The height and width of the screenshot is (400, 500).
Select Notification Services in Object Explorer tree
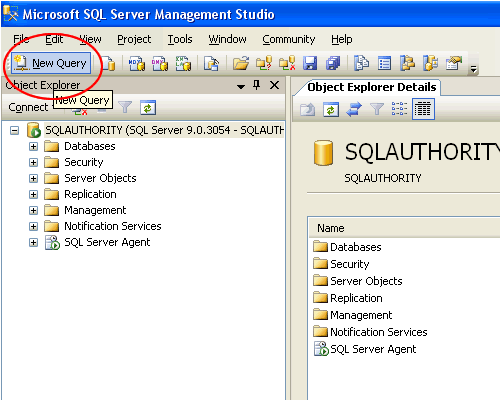pyautogui.click(x=113, y=226)
